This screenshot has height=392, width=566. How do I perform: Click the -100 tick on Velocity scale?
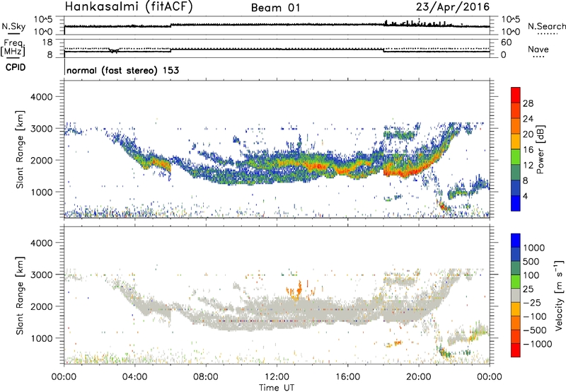pyautogui.click(x=535, y=316)
